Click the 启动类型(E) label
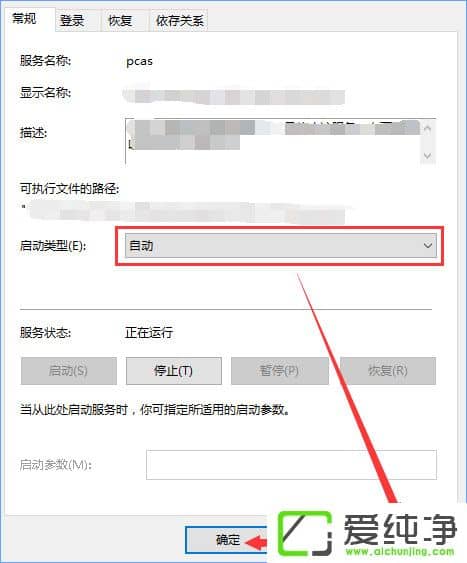467x563 pixels. [53, 246]
